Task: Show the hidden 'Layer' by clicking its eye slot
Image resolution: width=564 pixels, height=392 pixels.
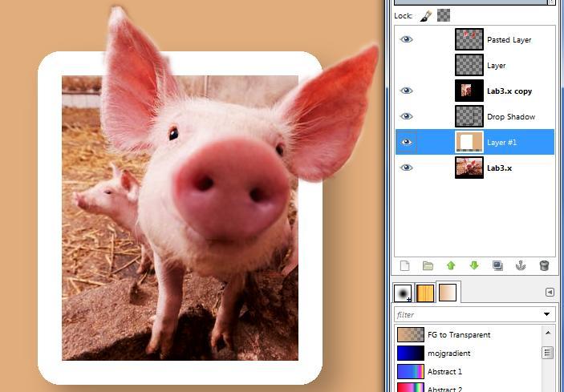Action: (x=407, y=65)
